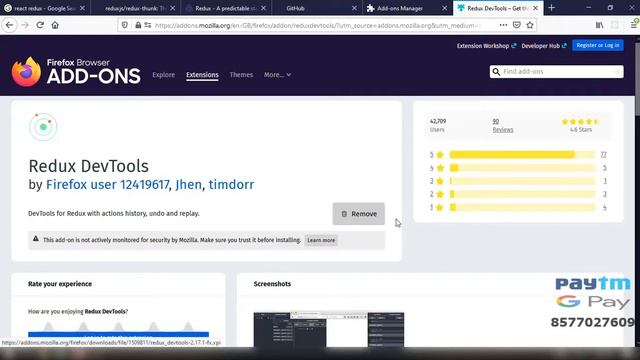The image size is (640, 360).
Task: Click Register or Log in button
Action: click(598, 45)
